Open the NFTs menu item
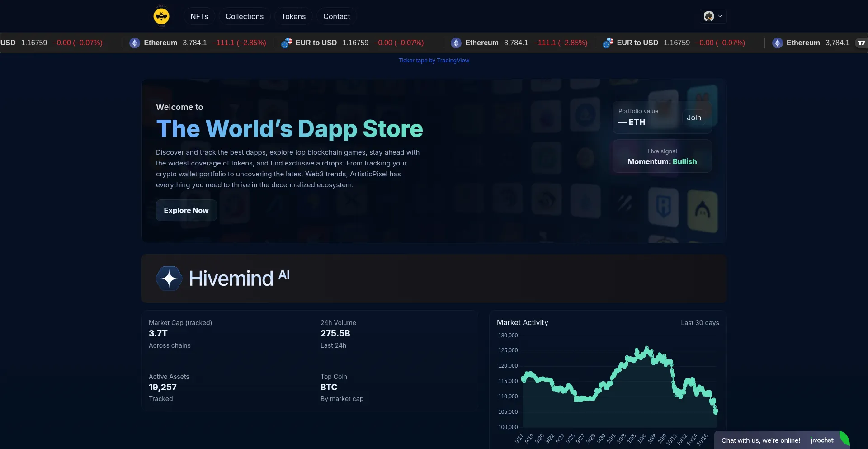The image size is (868, 449). click(x=199, y=16)
